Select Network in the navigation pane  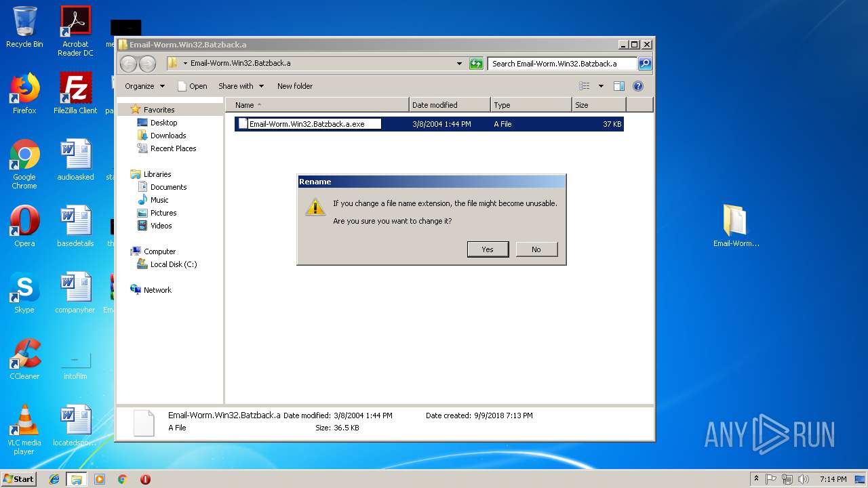coord(157,290)
